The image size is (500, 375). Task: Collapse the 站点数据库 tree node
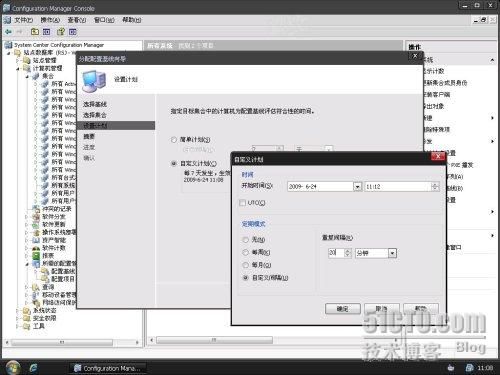(x=9, y=53)
